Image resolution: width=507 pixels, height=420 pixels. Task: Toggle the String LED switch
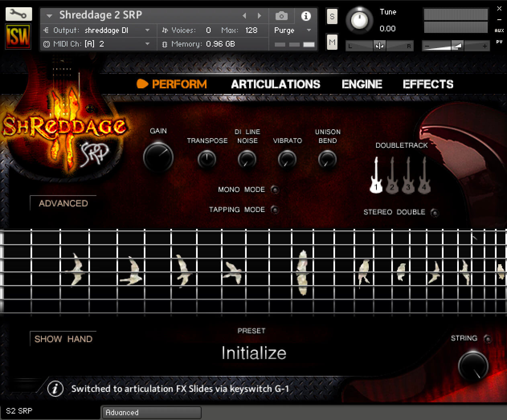488,338
